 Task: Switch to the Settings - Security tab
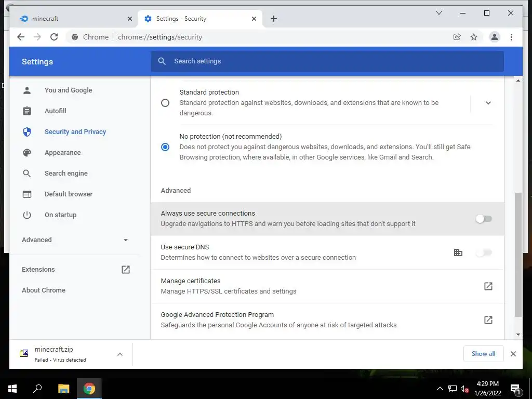(x=199, y=19)
